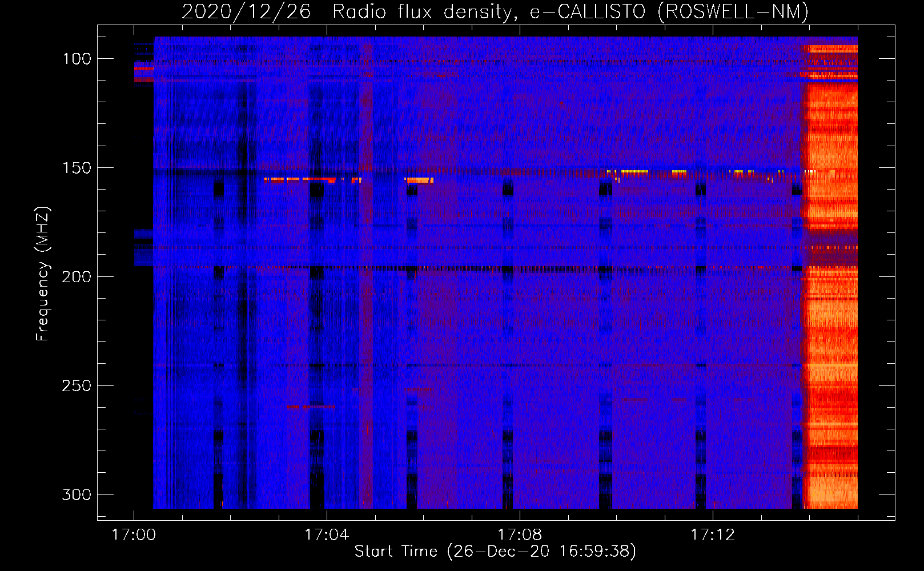
Task: Click the 17:12 time tick label
Action: point(713,535)
